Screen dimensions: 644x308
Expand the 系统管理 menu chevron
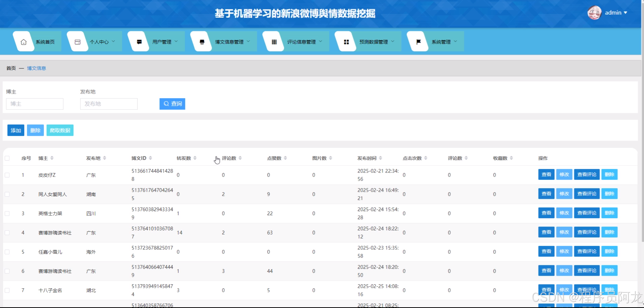point(455,41)
